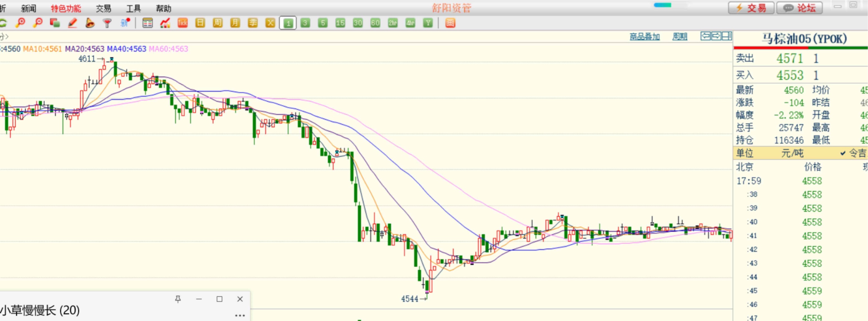Screen dimensions: 868x321
Task: Select the 5-minute period button
Action: 323,23
